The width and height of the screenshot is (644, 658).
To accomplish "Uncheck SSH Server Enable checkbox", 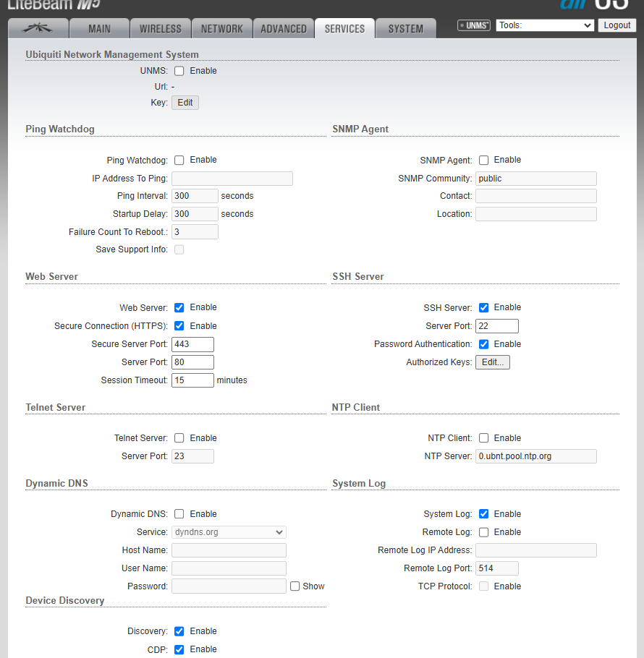I will [x=483, y=307].
